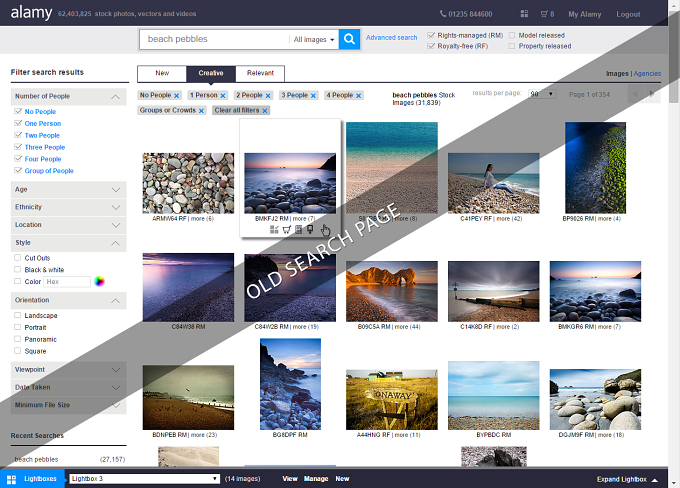Add BMKFJ2 image to cart icon
The height and width of the screenshot is (488, 680).
[x=286, y=229]
